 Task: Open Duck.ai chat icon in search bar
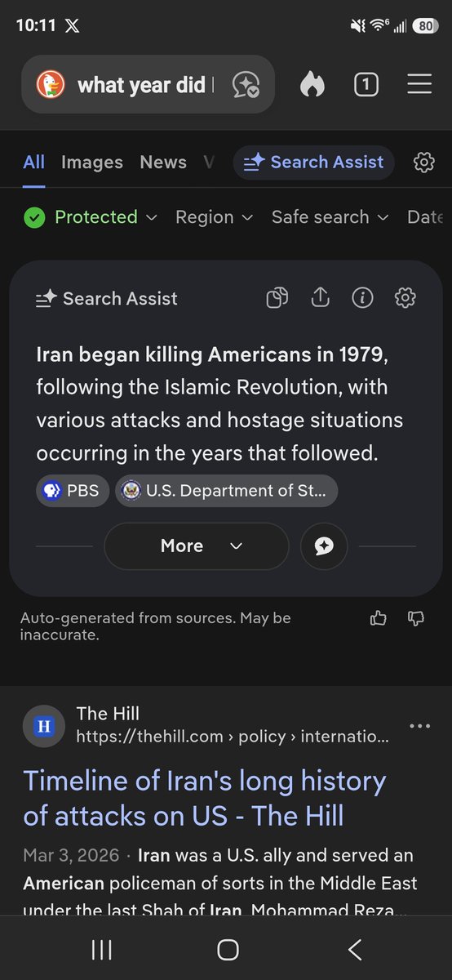coord(246,84)
